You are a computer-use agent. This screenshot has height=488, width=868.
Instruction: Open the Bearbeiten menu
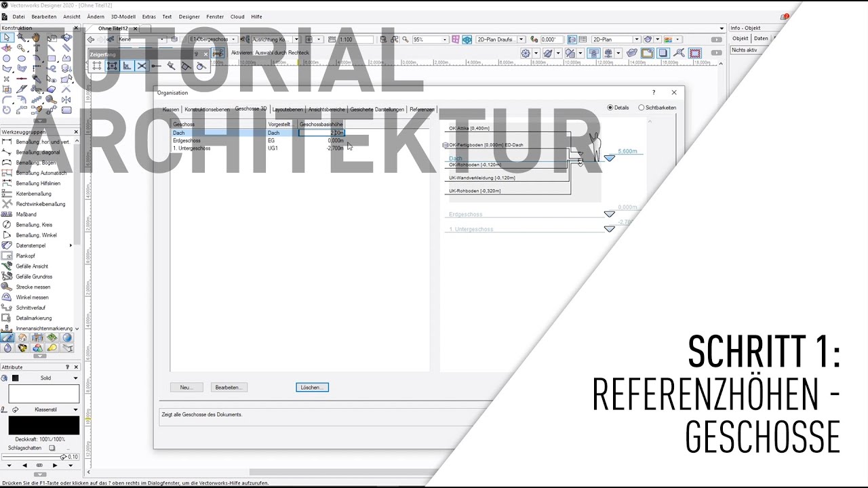click(44, 16)
